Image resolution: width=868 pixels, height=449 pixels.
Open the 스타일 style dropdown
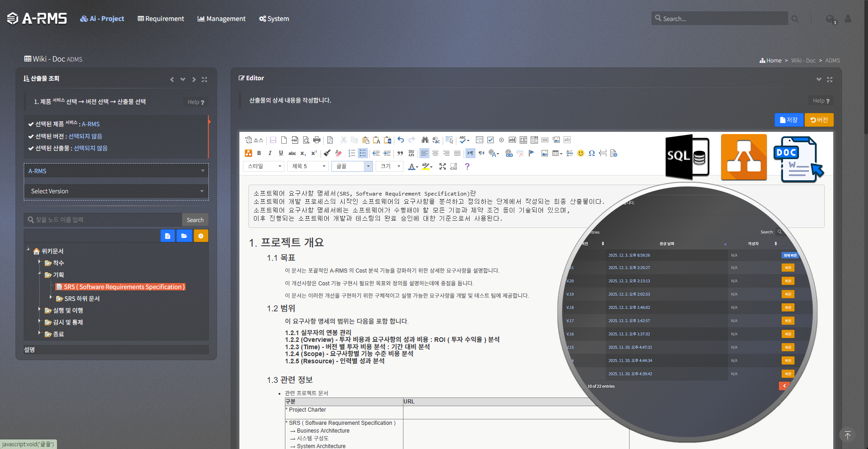264,166
